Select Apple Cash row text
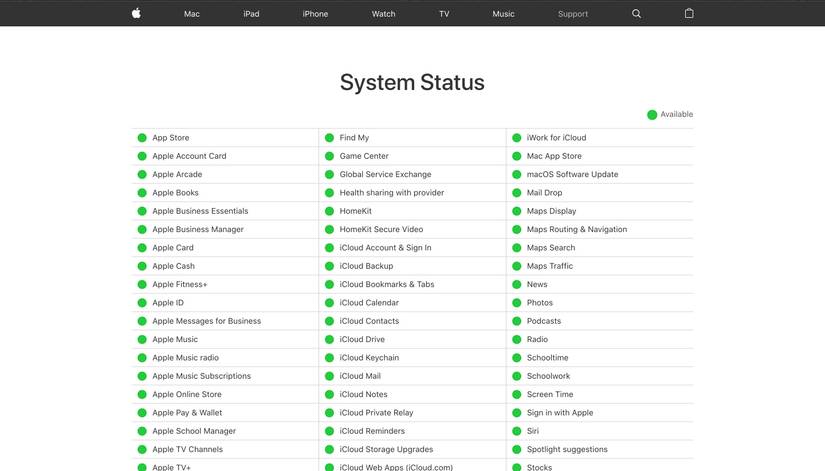Image resolution: width=825 pixels, height=471 pixels. 174,266
